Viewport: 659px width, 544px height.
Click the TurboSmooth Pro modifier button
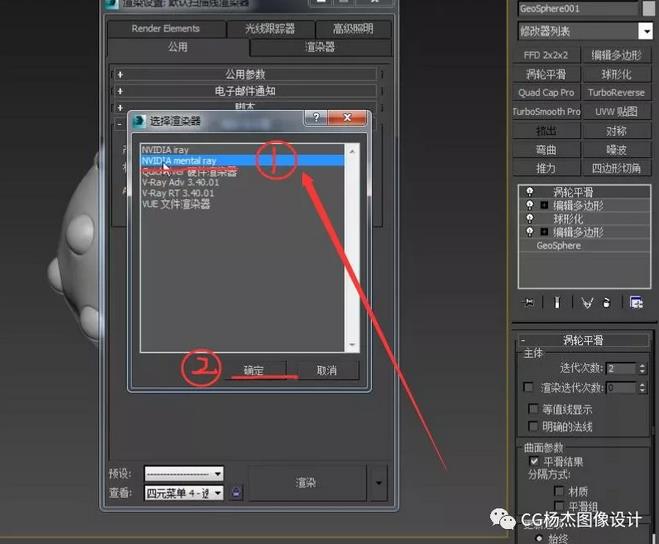pos(546,112)
